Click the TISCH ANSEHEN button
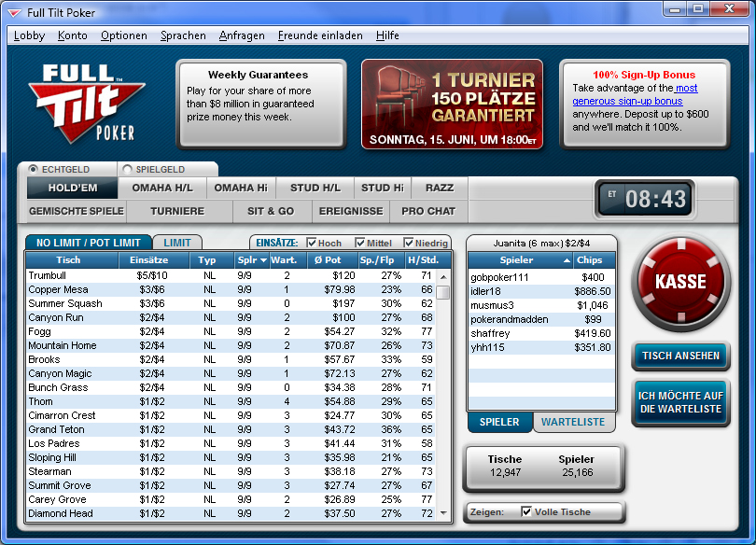The width and height of the screenshot is (756, 545). click(680, 356)
